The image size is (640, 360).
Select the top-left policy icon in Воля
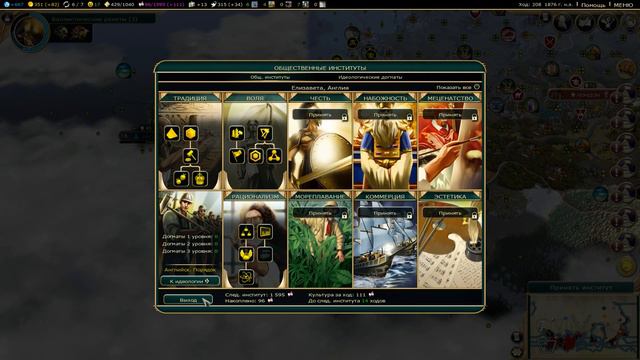coord(237,133)
